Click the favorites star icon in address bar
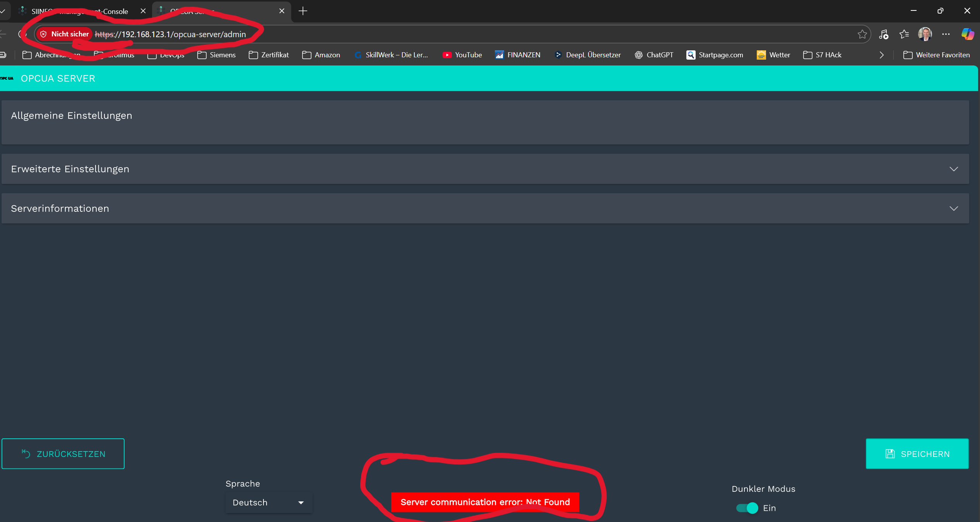 (x=862, y=34)
